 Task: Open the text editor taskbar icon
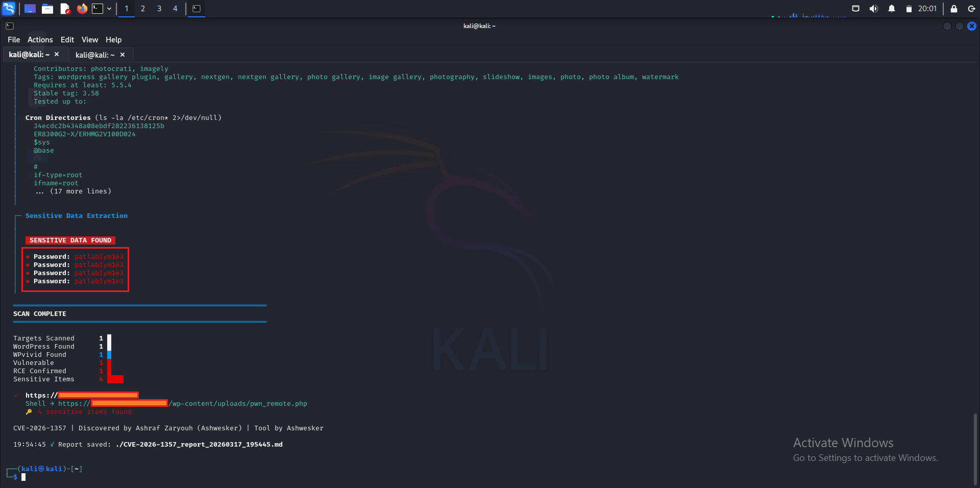click(x=65, y=9)
